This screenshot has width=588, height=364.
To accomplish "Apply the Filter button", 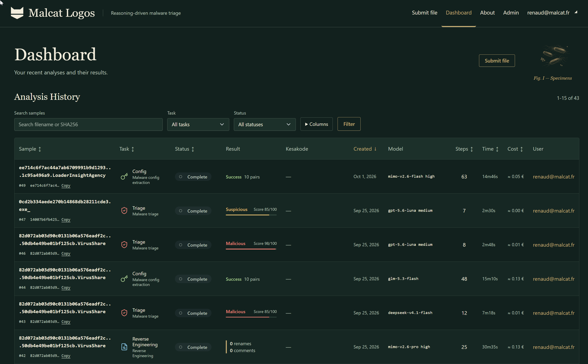I will pos(349,124).
